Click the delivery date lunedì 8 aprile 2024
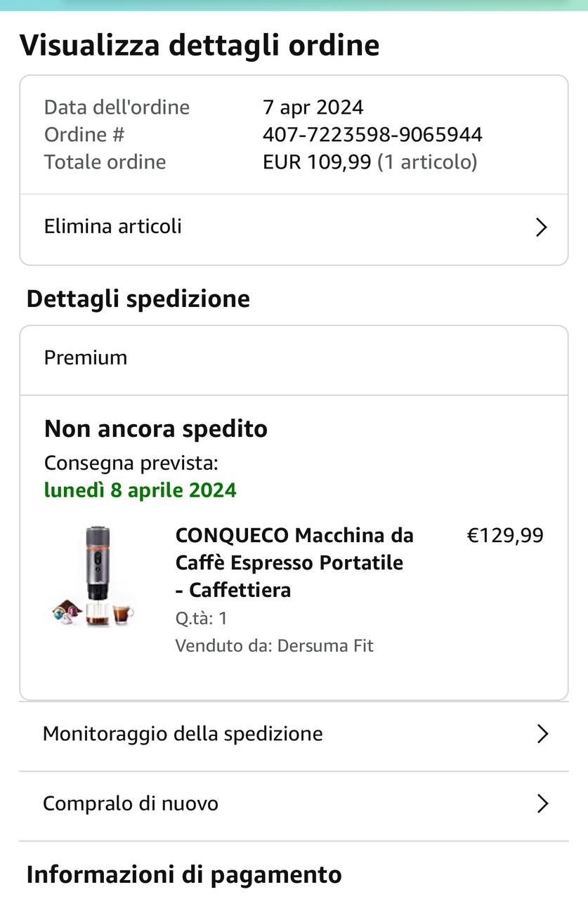 140,490
